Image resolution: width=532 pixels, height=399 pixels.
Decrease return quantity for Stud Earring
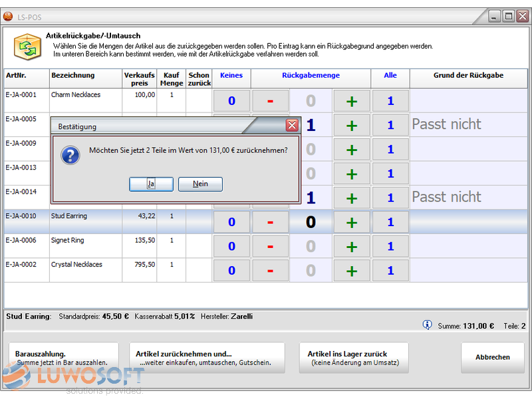click(270, 222)
